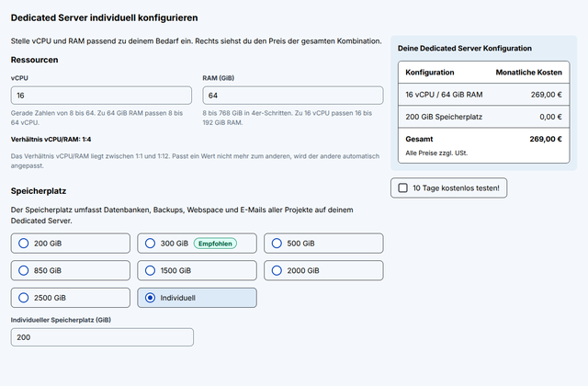The image size is (588, 386).
Task: Click the vCPU input field
Action: pos(101,96)
